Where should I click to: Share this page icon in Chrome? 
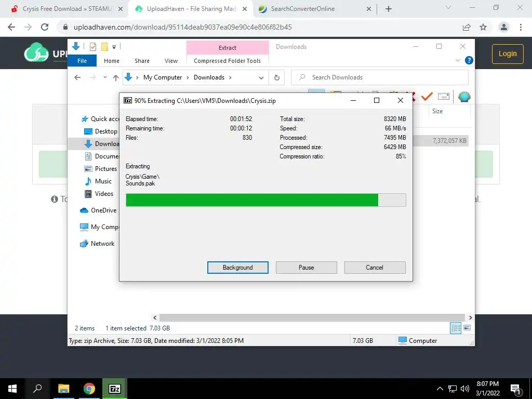coord(467,27)
